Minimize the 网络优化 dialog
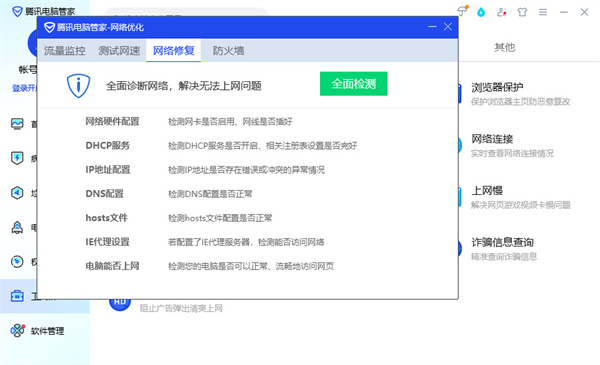The width and height of the screenshot is (600, 365). [432, 27]
